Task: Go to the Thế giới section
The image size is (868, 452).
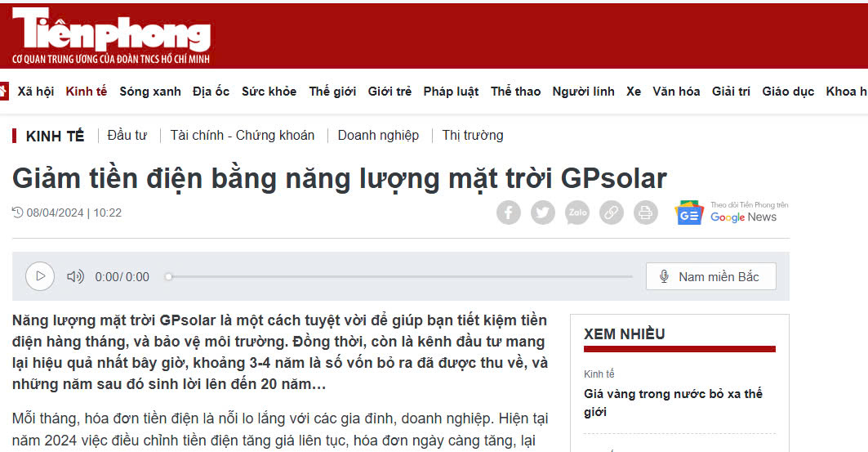Action: pyautogui.click(x=332, y=92)
